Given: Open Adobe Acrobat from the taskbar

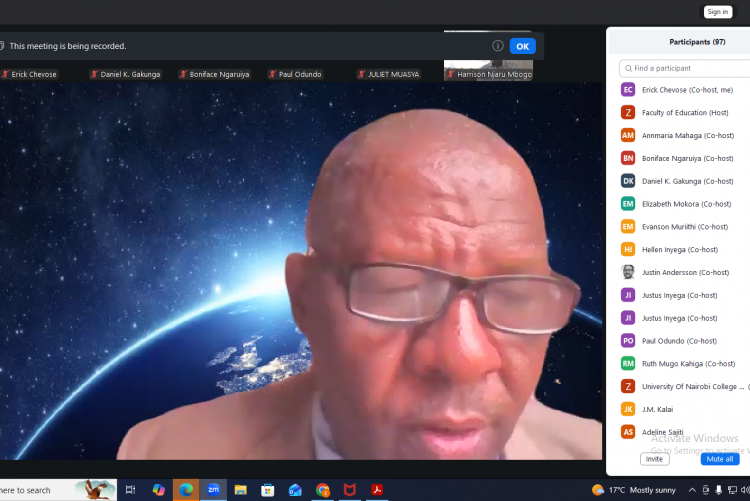Looking at the screenshot, I should [378, 489].
